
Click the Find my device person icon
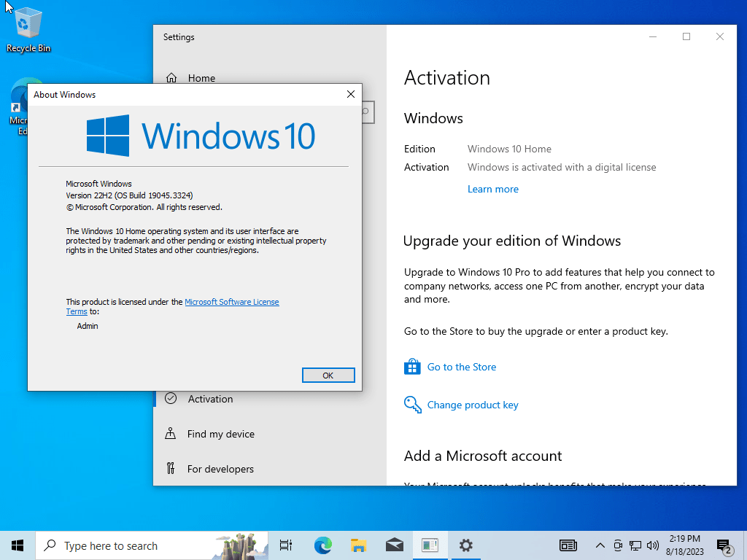pyautogui.click(x=170, y=433)
